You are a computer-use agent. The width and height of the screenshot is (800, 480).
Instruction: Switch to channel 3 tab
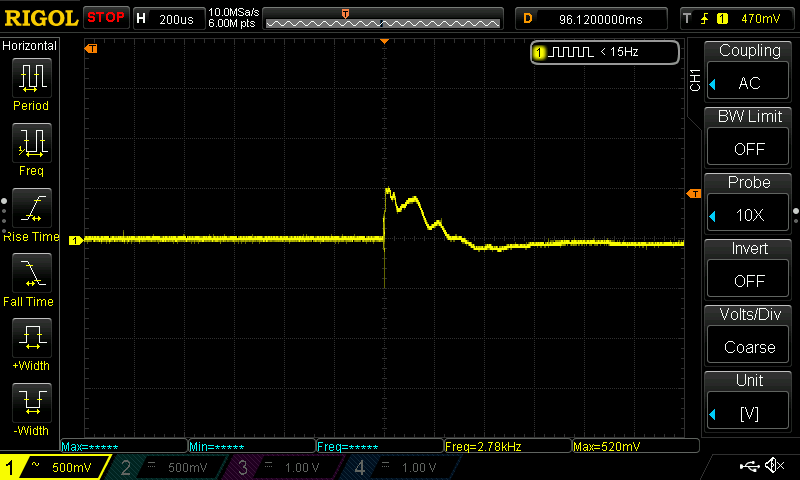[285, 467]
